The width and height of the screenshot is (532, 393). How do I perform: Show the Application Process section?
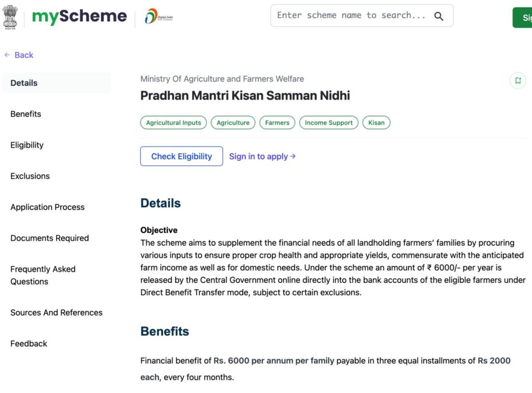tap(47, 207)
